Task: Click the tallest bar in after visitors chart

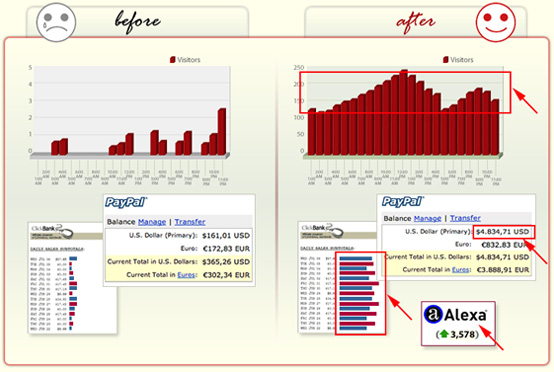Action: click(x=403, y=112)
